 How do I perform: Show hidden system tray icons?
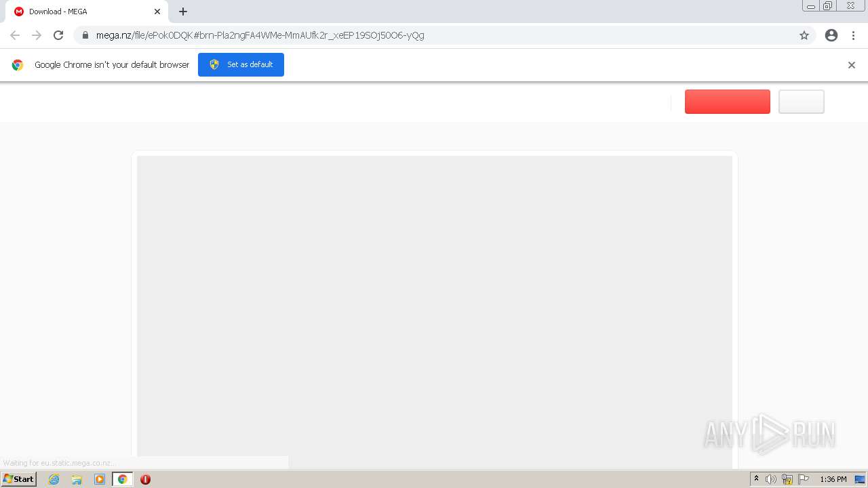(x=757, y=479)
